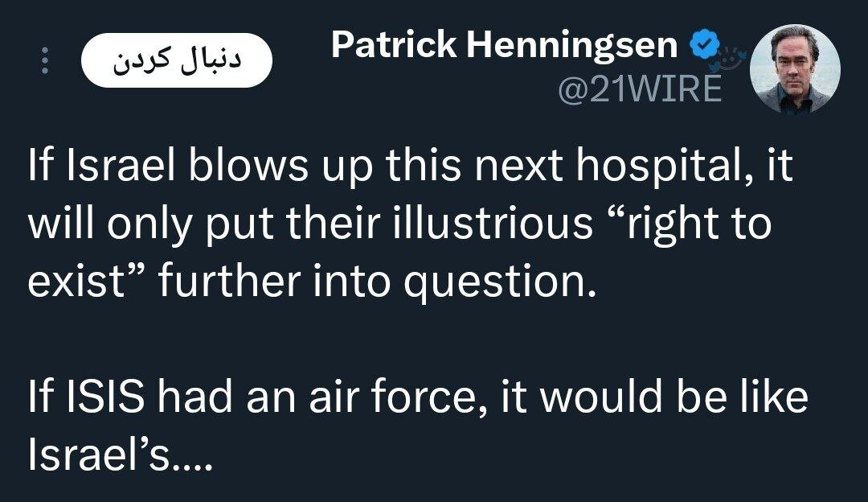Click the final line 'Israel’s....'
Viewport: 868px width, 502px height.
119,459
